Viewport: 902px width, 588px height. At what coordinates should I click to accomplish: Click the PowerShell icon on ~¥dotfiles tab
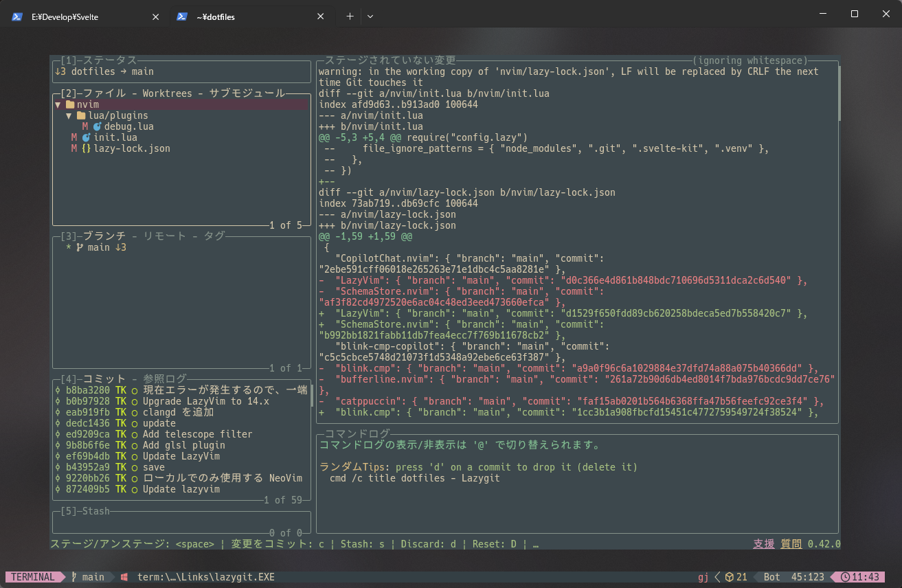coord(182,16)
